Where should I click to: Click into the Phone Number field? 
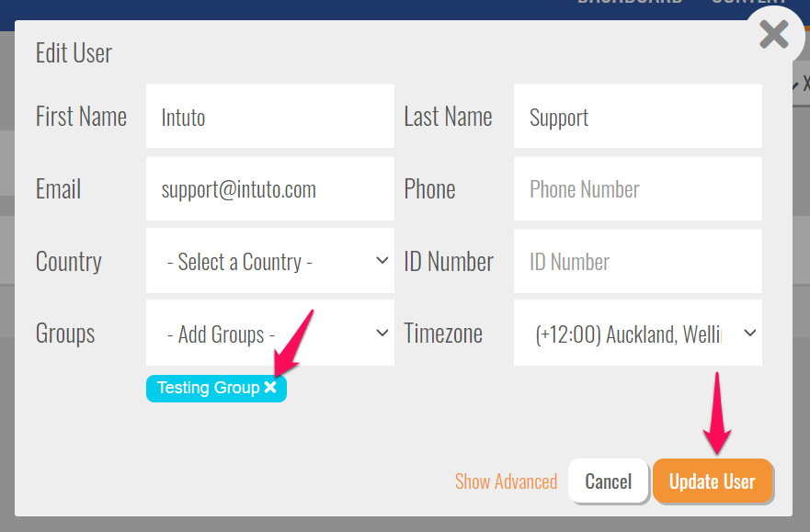[637, 189]
